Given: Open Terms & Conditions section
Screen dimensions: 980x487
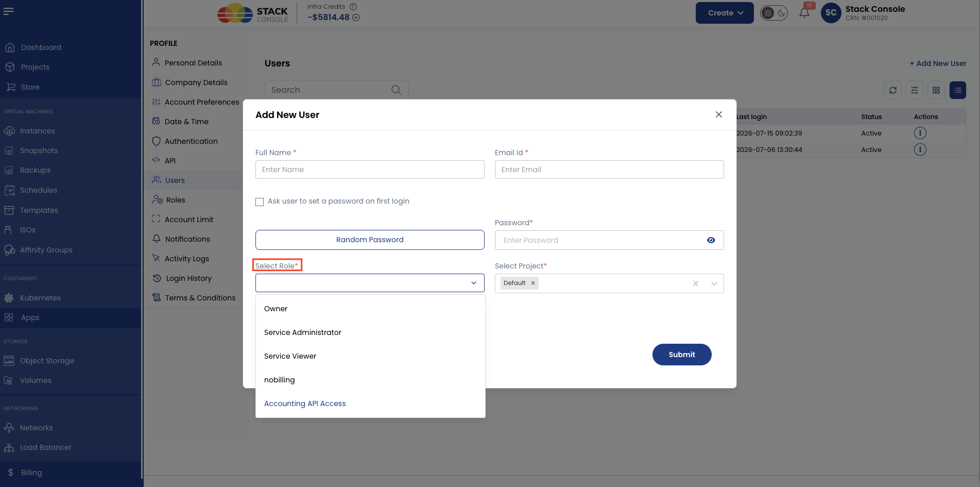Looking at the screenshot, I should tap(200, 298).
